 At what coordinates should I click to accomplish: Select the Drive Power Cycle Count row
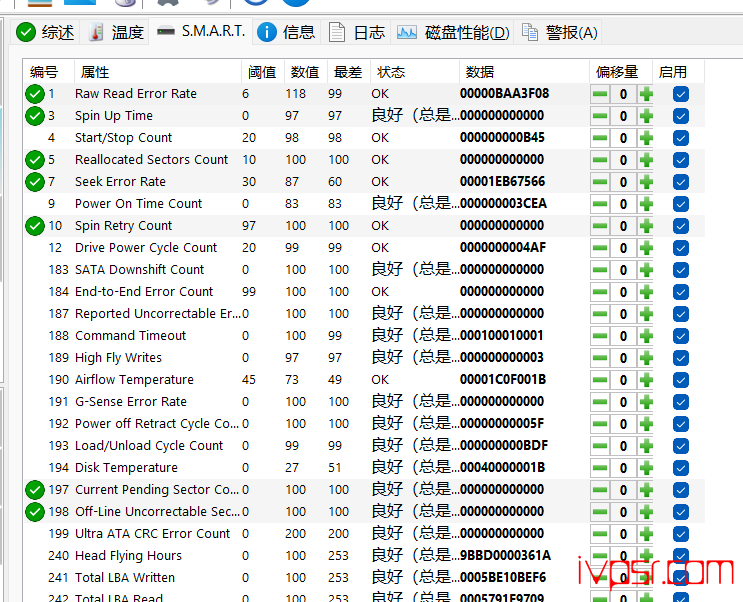(146, 248)
